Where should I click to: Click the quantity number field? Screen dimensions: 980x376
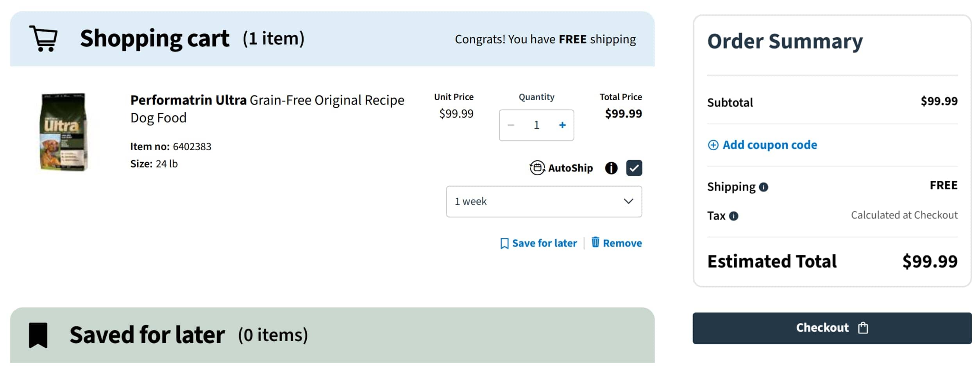(536, 125)
